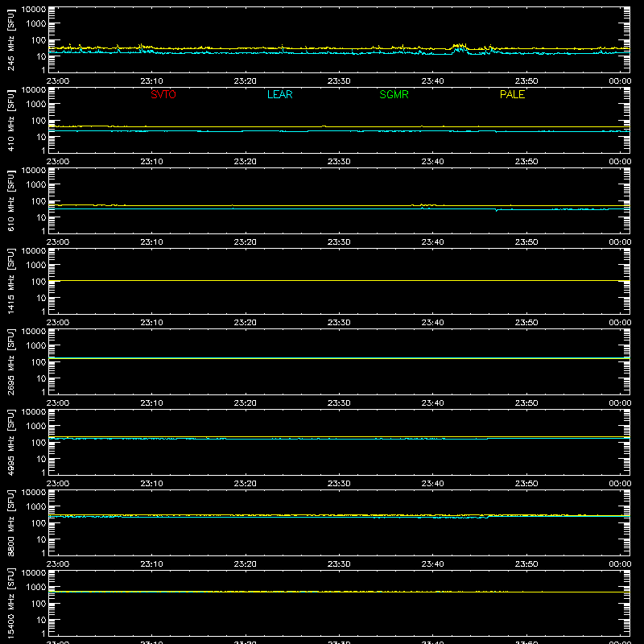644x644 pixels.
Task: Click the 10000 y-axis value on 245 MHz panel
Action: [34, 10]
